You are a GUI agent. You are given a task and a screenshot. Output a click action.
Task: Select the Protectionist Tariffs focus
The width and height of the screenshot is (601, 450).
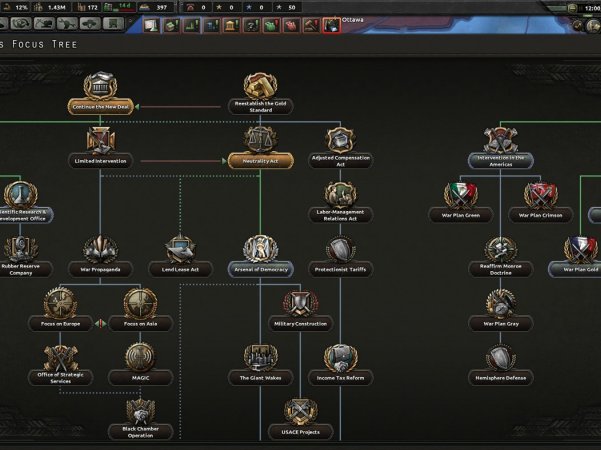(x=340, y=269)
